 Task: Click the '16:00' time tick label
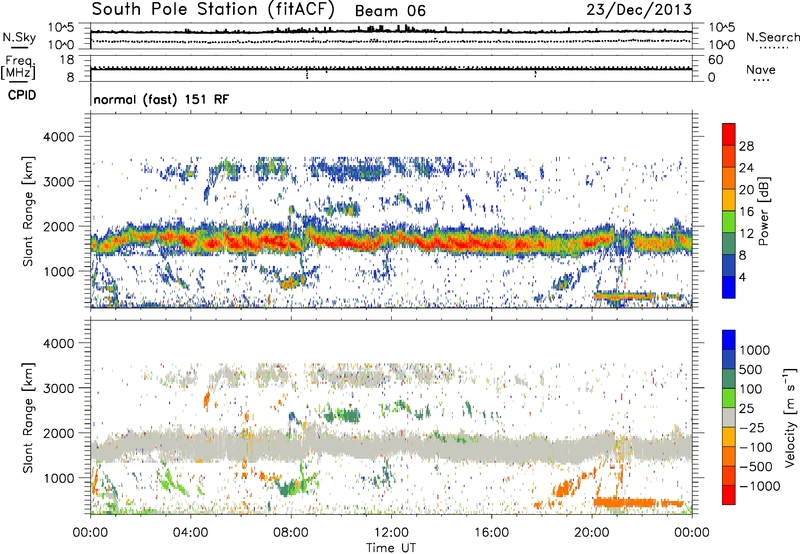coord(491,533)
